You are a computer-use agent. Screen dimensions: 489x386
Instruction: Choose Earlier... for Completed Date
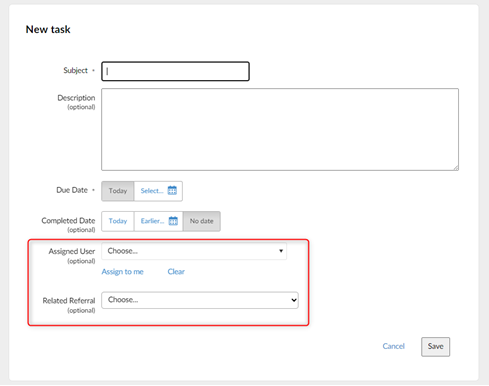(159, 221)
